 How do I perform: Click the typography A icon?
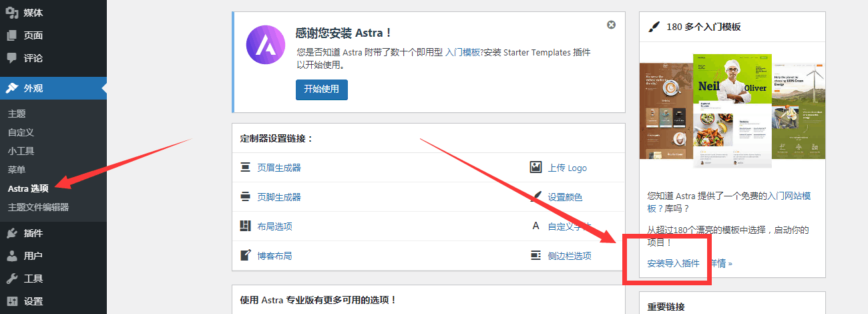click(x=535, y=226)
